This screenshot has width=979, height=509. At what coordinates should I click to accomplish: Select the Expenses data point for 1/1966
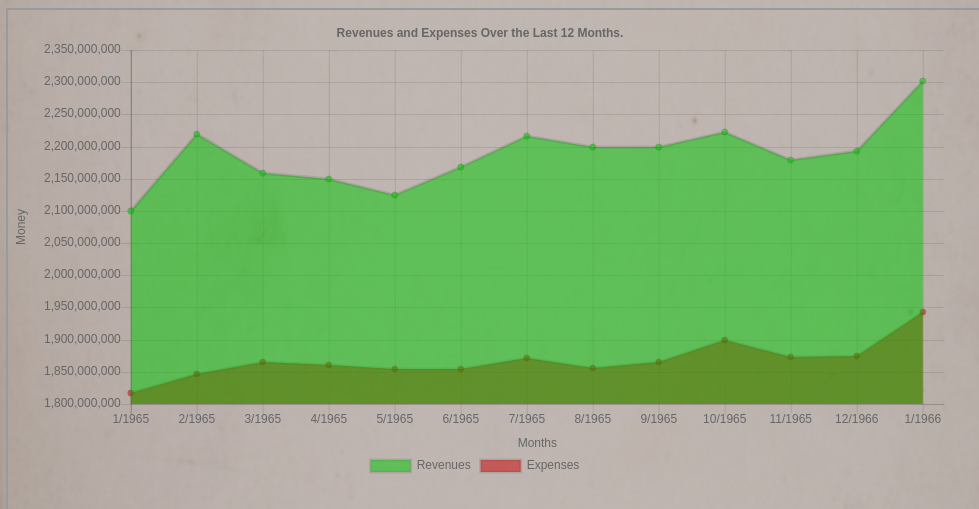tap(922, 312)
